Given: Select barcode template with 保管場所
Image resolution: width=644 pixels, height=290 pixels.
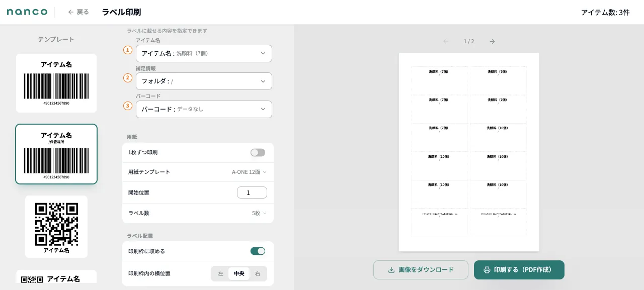Looking at the screenshot, I should coord(56,154).
